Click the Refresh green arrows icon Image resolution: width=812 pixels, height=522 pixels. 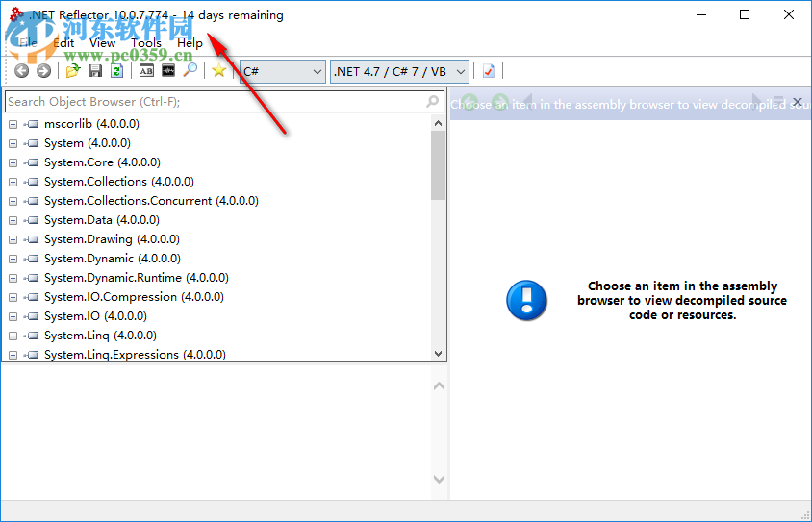pyautogui.click(x=117, y=70)
